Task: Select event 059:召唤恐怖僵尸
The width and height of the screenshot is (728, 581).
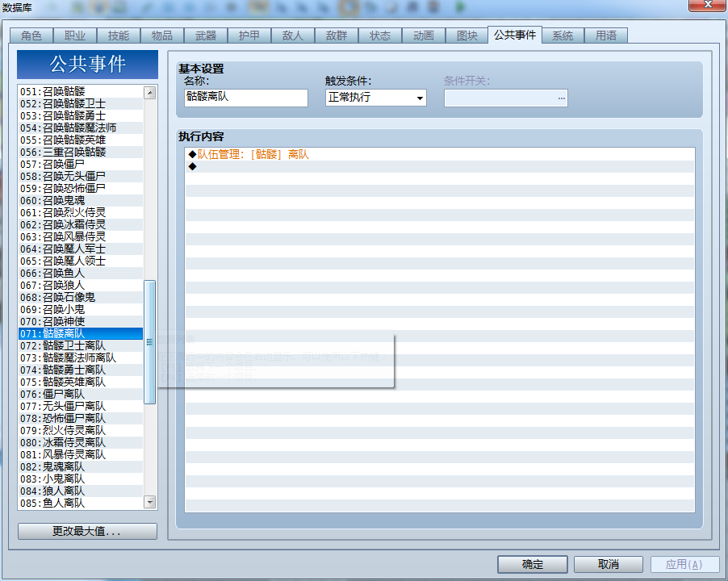Action: 81,188
